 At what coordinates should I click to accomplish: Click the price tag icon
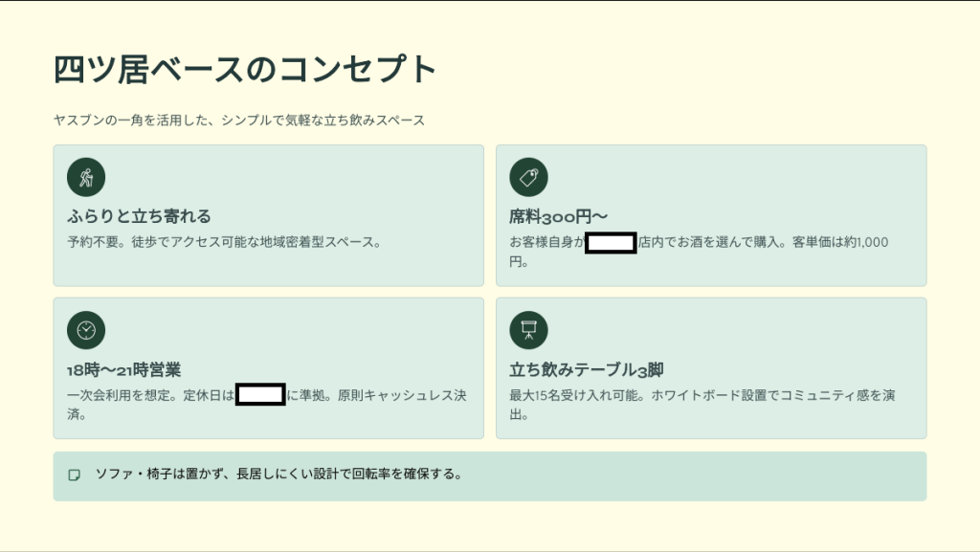coord(528,177)
